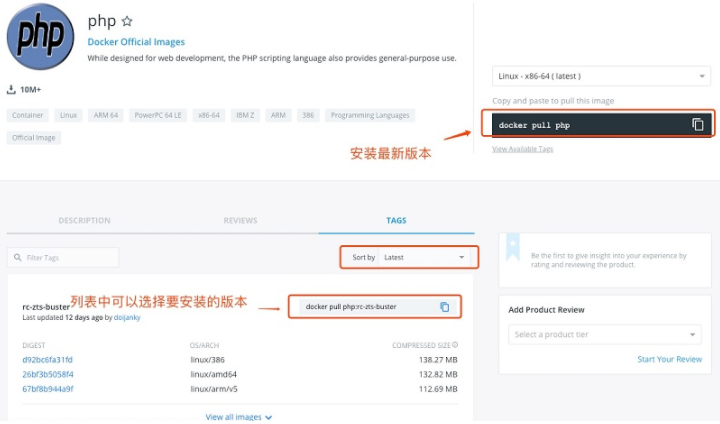
Task: Click the rc-zts-buster tag name
Action: (46, 307)
